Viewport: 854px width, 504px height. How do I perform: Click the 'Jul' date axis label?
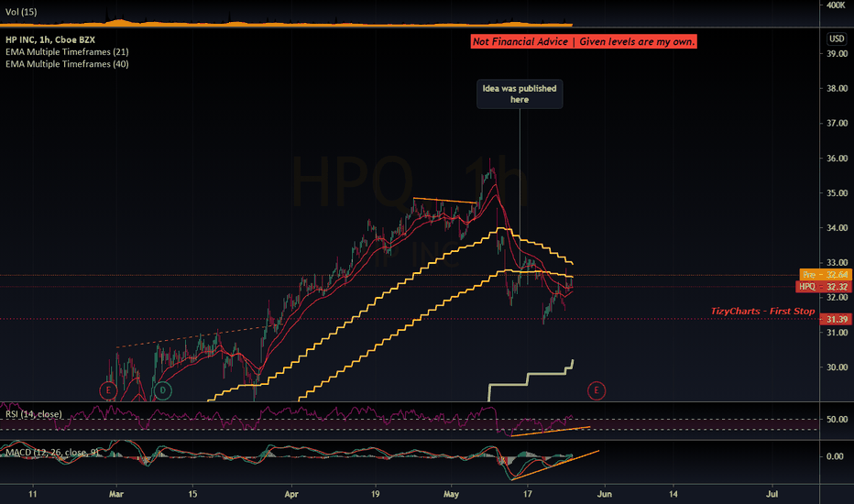[x=772, y=494]
